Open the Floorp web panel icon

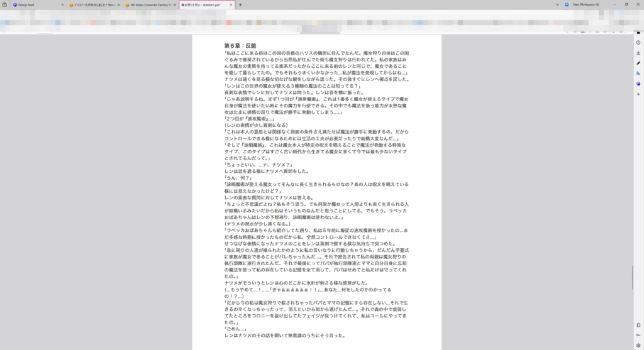pos(638,84)
